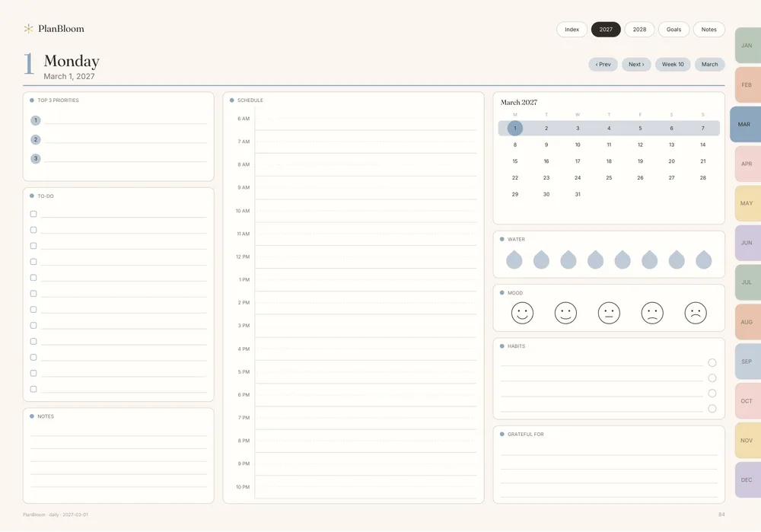Select the slightly smiling mood face

pyautogui.click(x=565, y=313)
